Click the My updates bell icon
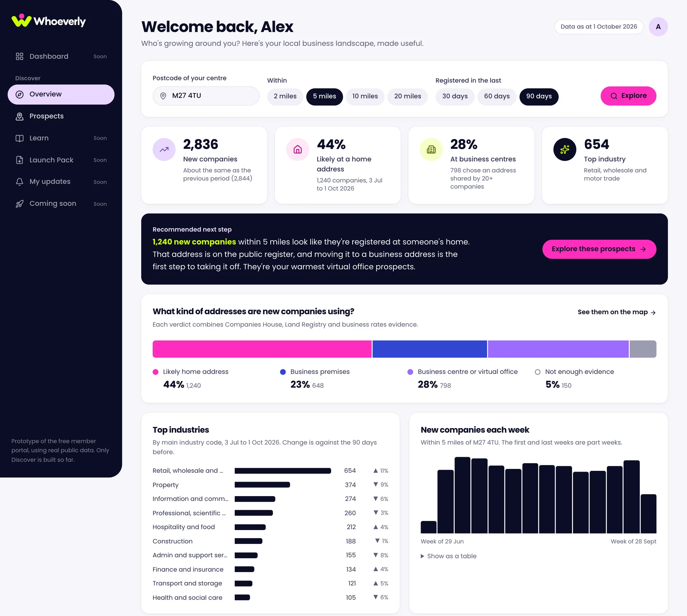 click(19, 182)
